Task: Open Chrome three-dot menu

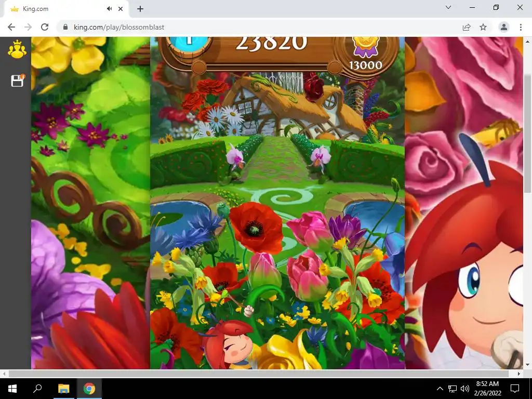Action: [x=521, y=27]
